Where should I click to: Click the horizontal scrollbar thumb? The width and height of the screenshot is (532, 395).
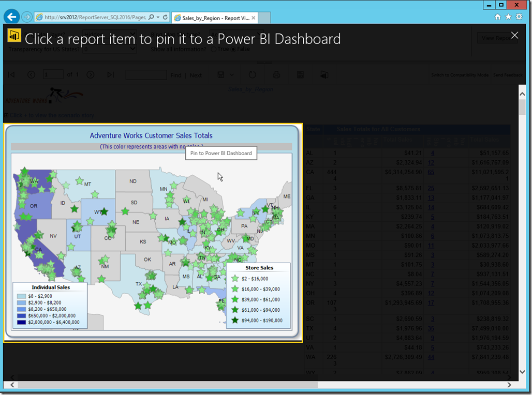pyautogui.click(x=168, y=385)
